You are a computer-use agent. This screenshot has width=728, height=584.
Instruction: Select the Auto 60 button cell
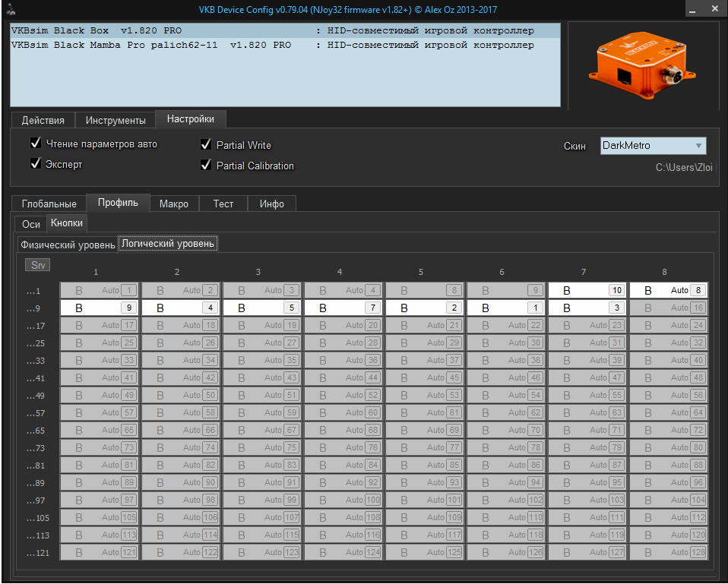click(343, 412)
